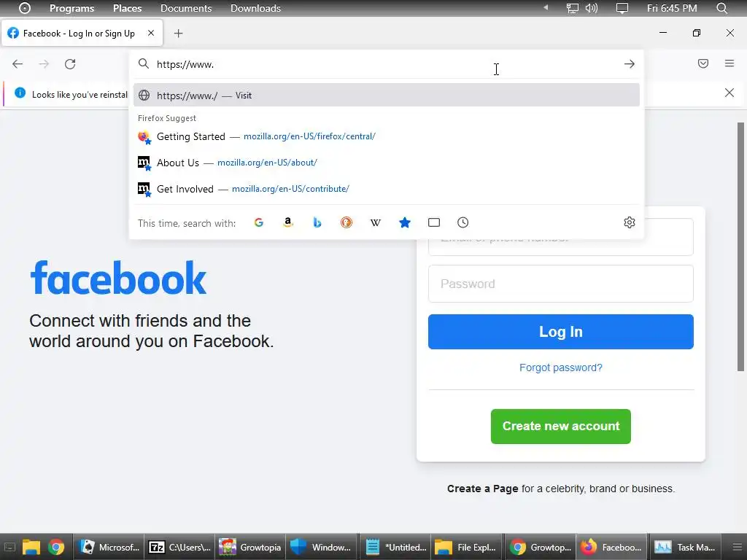Open volume speaker icon in top panel

(591, 8)
